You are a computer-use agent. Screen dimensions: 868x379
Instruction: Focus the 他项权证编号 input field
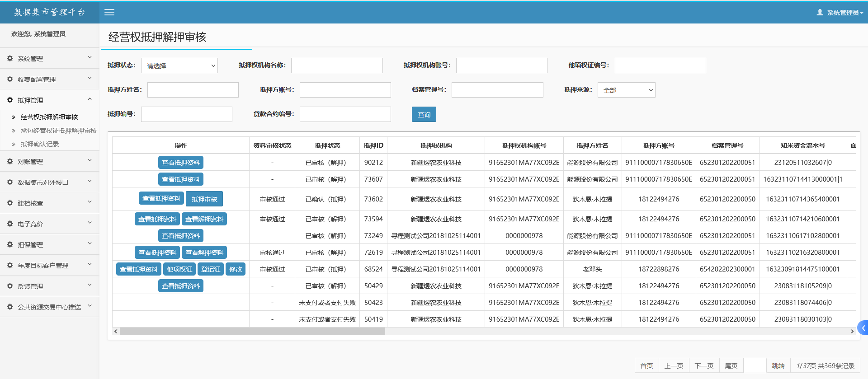pos(660,66)
